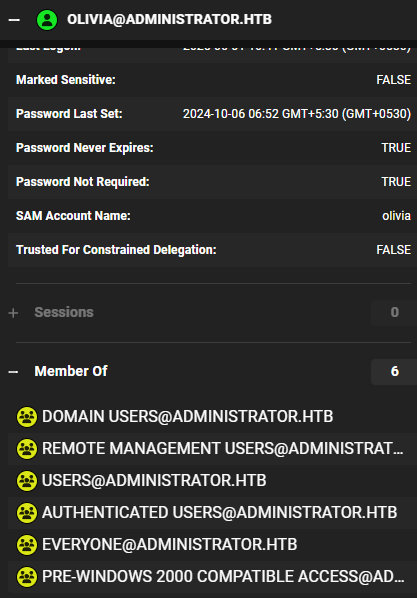This screenshot has width=417, height=598.
Task: Expand the Sessions section
Action: [x=13, y=313]
